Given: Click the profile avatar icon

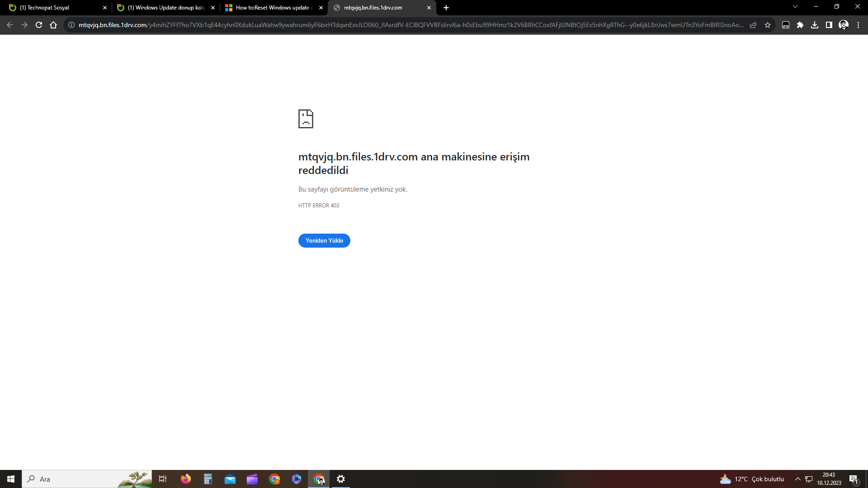Looking at the screenshot, I should pyautogui.click(x=844, y=25).
